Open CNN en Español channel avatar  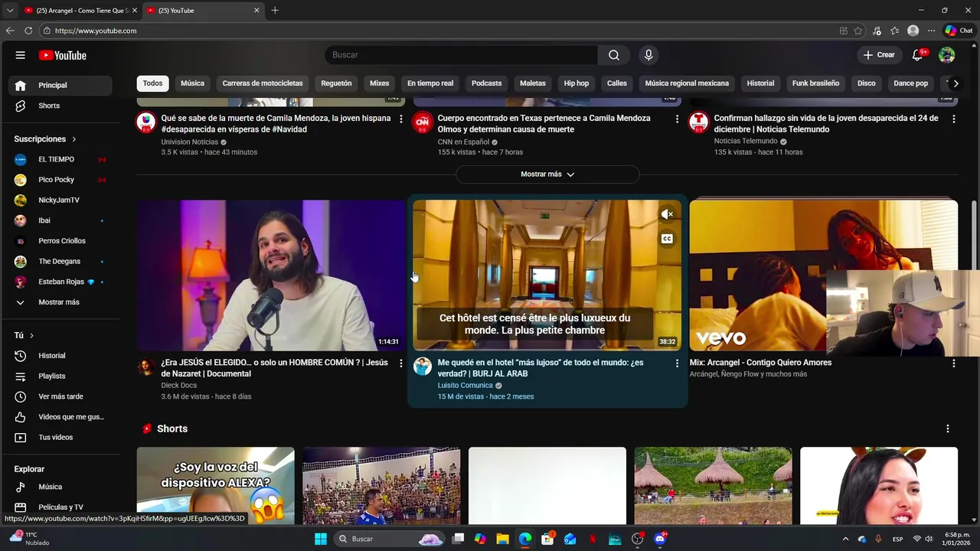click(x=423, y=122)
